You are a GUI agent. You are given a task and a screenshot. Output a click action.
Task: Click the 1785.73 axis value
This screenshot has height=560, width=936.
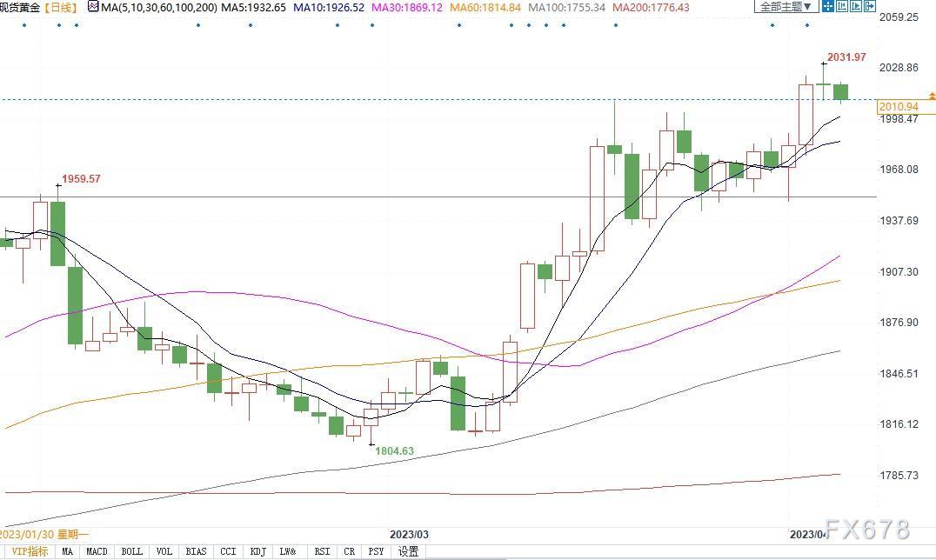point(899,476)
